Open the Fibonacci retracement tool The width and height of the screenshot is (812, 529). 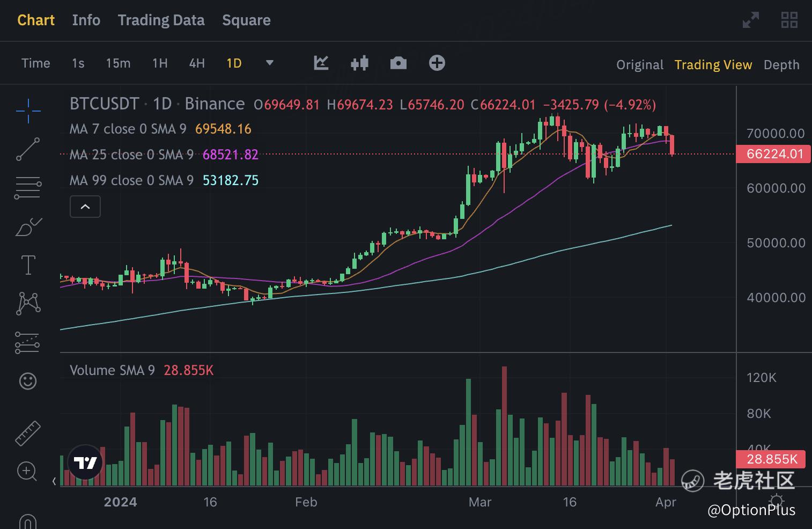point(28,188)
